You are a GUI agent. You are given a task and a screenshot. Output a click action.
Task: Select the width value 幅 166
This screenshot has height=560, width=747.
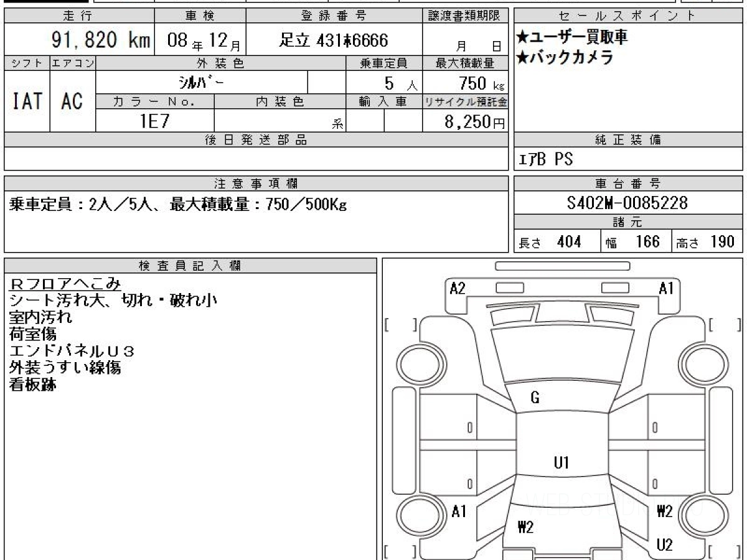click(632, 242)
